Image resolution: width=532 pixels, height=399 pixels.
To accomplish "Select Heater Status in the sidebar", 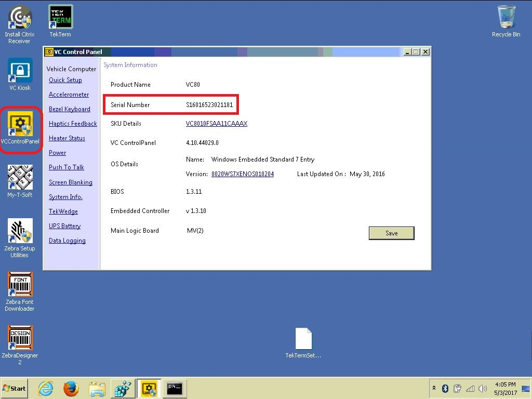I will coord(66,138).
